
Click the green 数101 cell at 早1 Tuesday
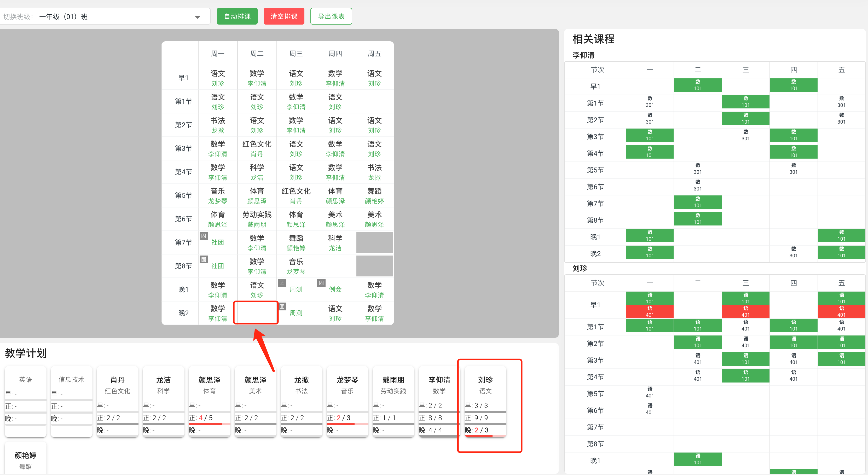coord(697,85)
